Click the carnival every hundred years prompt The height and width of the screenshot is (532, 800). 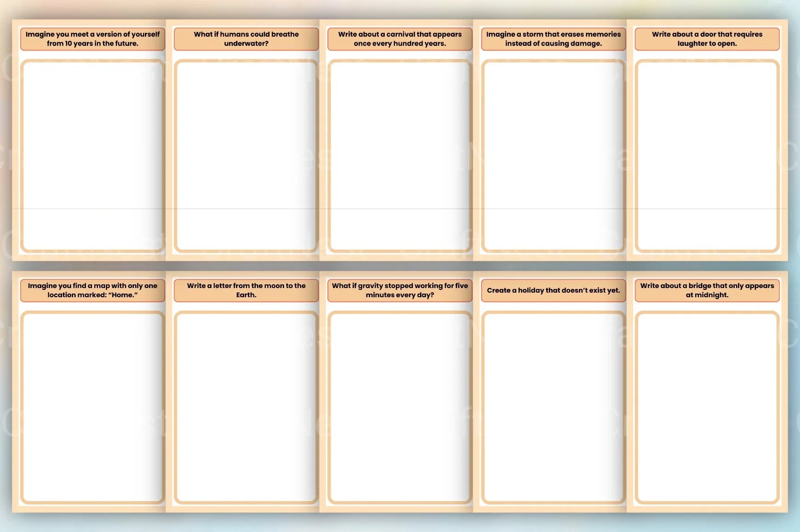click(400, 39)
